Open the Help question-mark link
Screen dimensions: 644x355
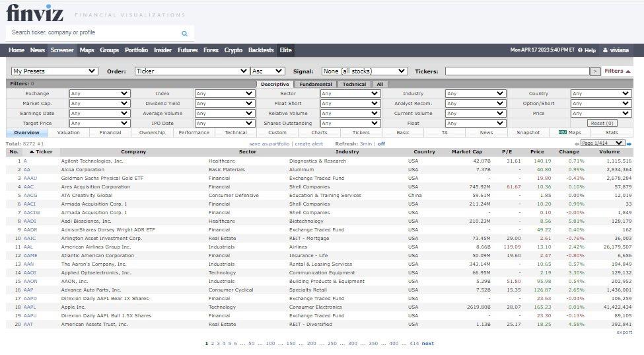587,50
